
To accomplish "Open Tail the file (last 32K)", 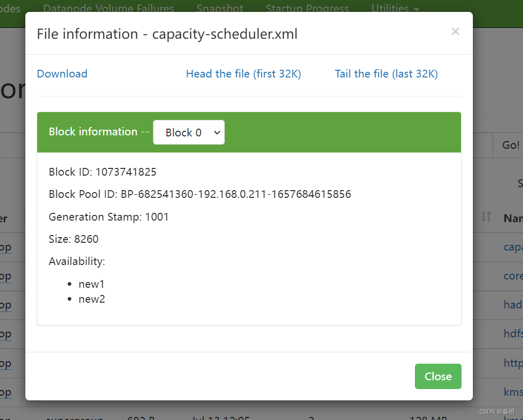I will coord(386,74).
